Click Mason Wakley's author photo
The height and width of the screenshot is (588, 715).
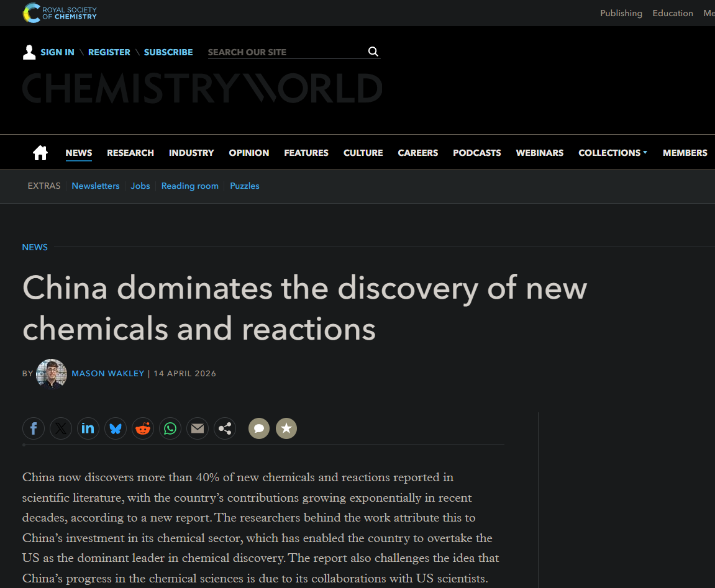pyautogui.click(x=52, y=373)
